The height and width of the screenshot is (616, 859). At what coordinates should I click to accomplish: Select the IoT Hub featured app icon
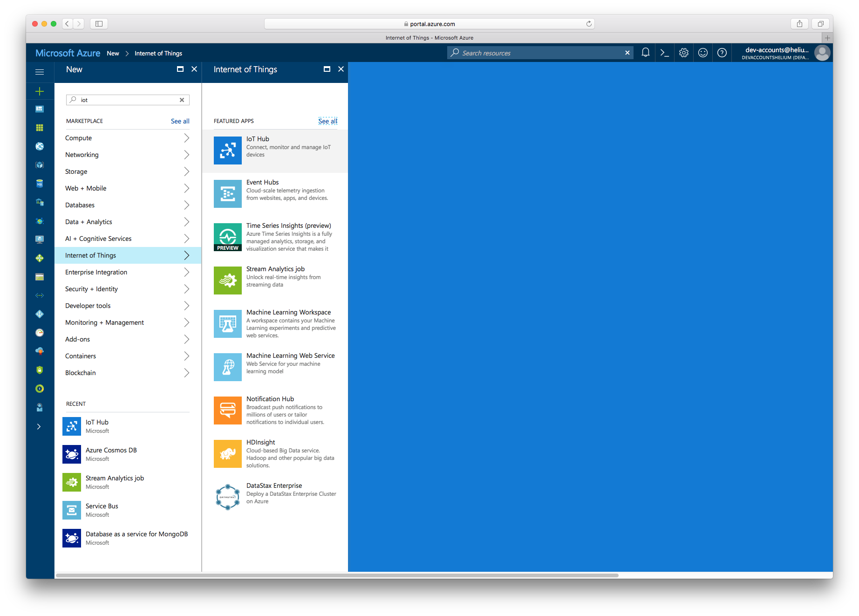227,151
